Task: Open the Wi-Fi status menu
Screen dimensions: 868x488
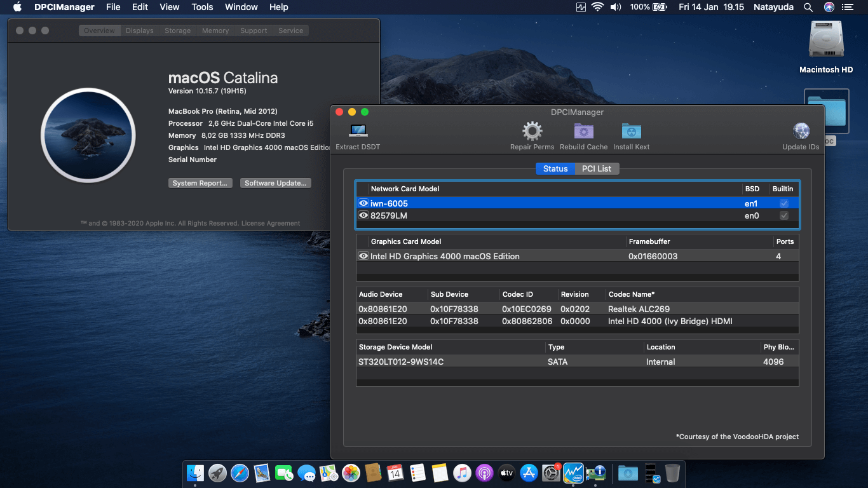Action: [597, 8]
